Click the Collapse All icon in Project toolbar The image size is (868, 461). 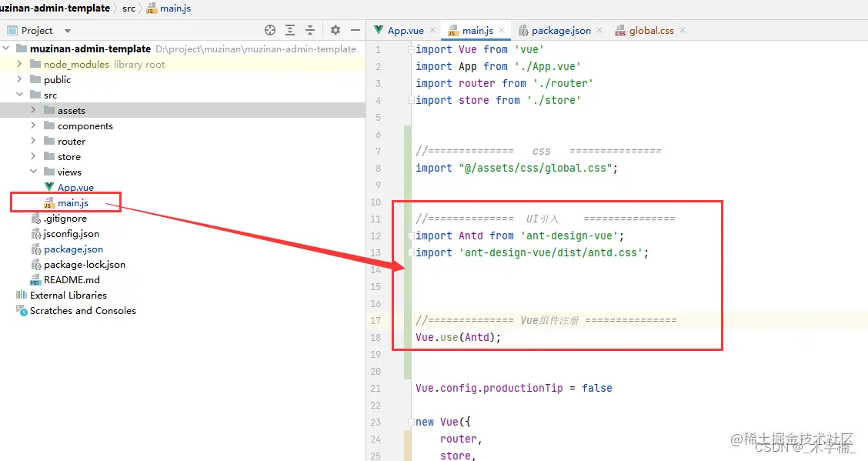point(310,31)
